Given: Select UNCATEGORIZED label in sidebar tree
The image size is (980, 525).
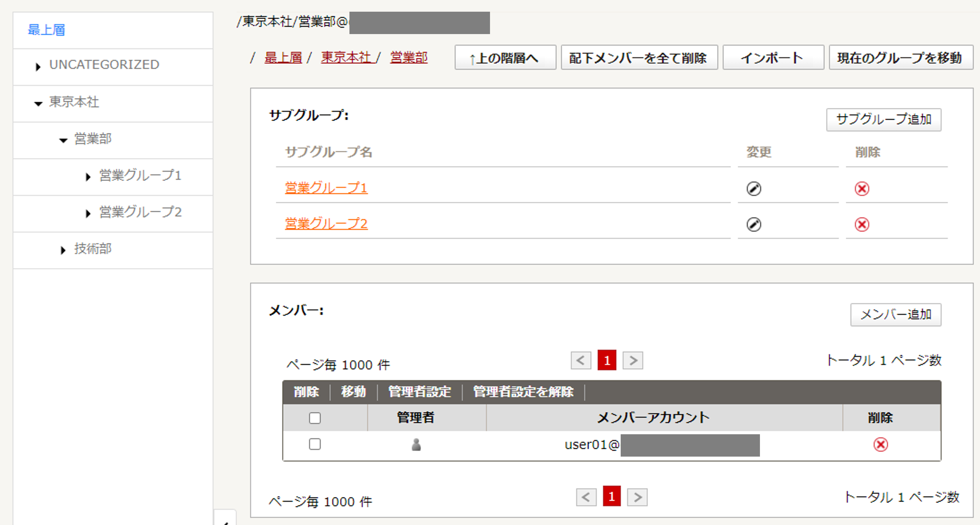Looking at the screenshot, I should pos(104,65).
